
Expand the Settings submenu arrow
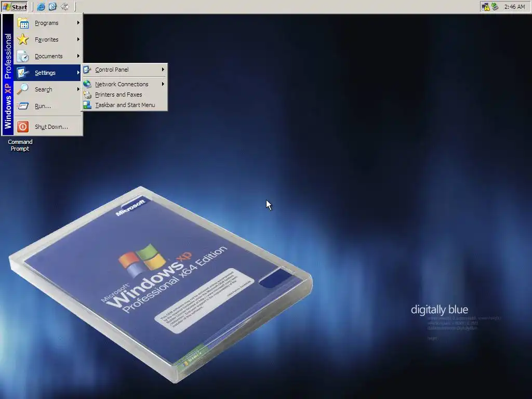pos(78,73)
